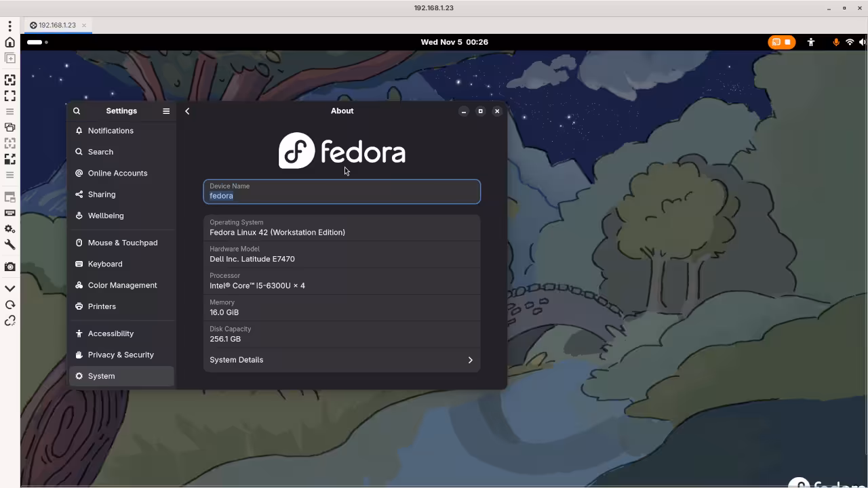Click the search magnifier in Settings
868x488 pixels.
coord(76,110)
